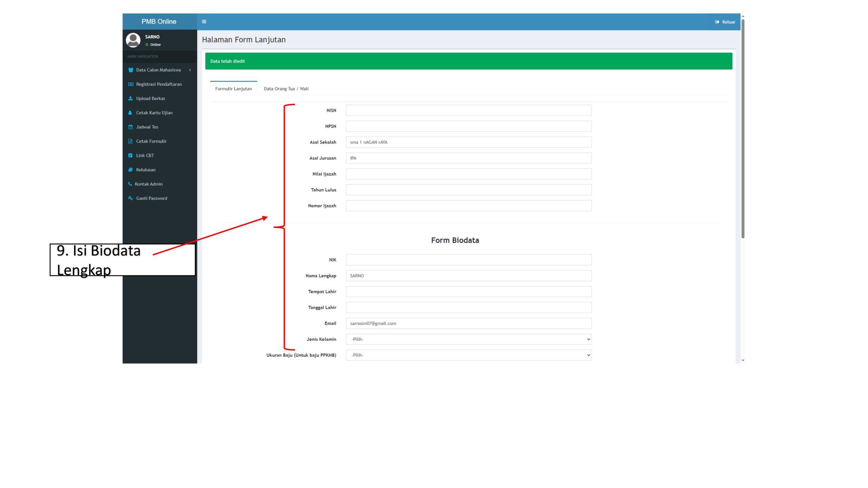Select the Formulir Lanjutan tab

coord(233,89)
